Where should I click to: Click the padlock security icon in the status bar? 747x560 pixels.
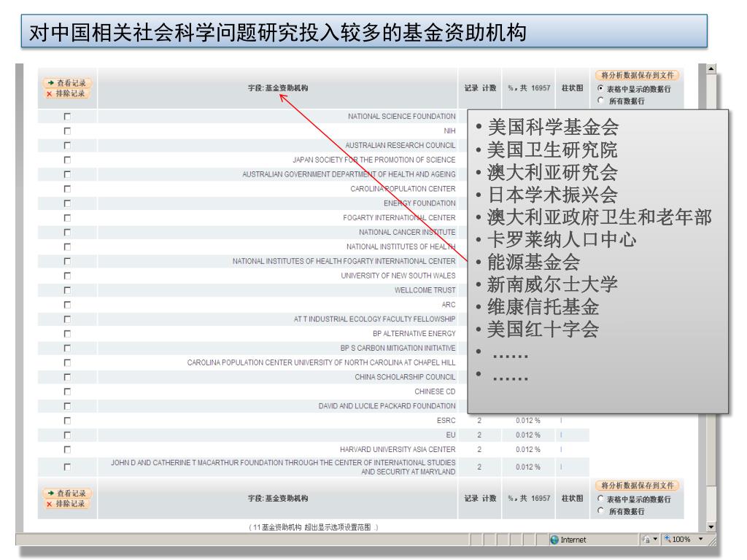tap(646, 540)
